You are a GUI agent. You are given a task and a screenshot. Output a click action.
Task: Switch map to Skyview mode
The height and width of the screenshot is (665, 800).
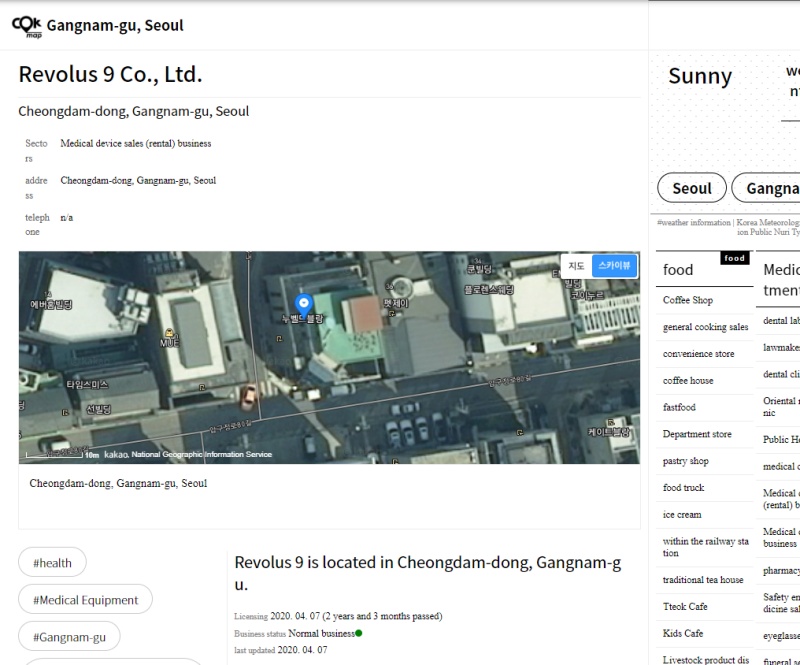(x=614, y=266)
